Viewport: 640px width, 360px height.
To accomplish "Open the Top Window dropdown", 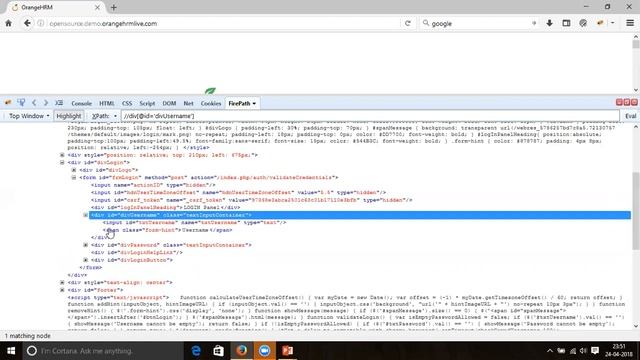I will tap(29, 116).
